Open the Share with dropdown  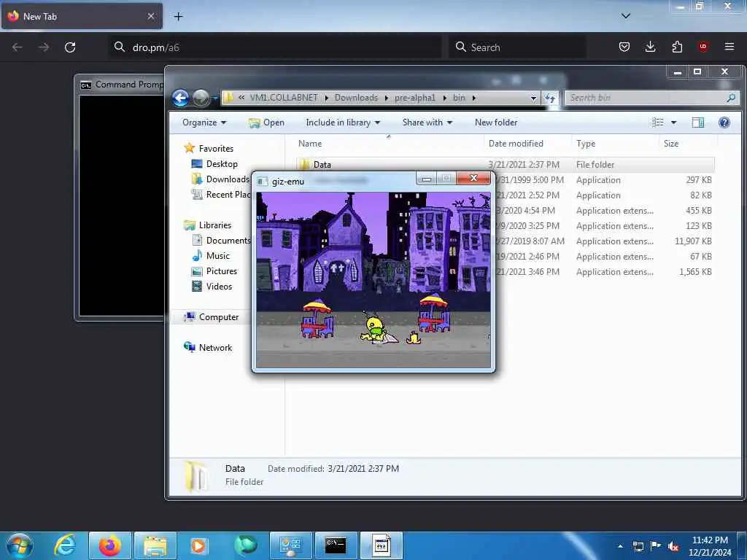click(x=427, y=122)
